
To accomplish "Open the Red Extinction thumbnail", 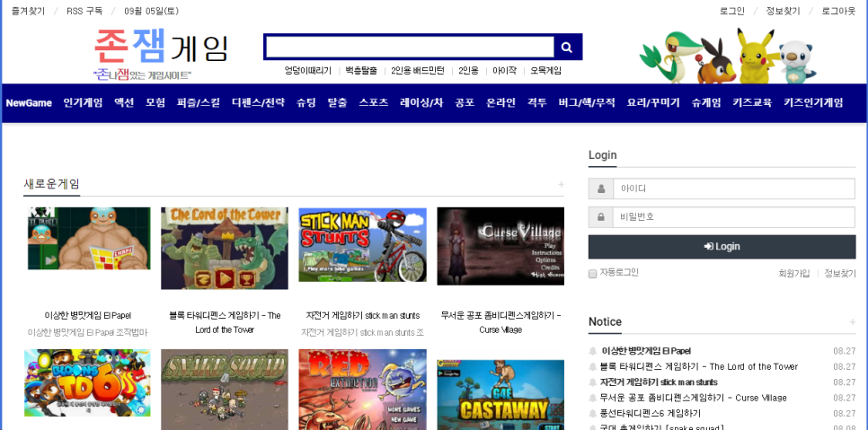I will pos(363,390).
